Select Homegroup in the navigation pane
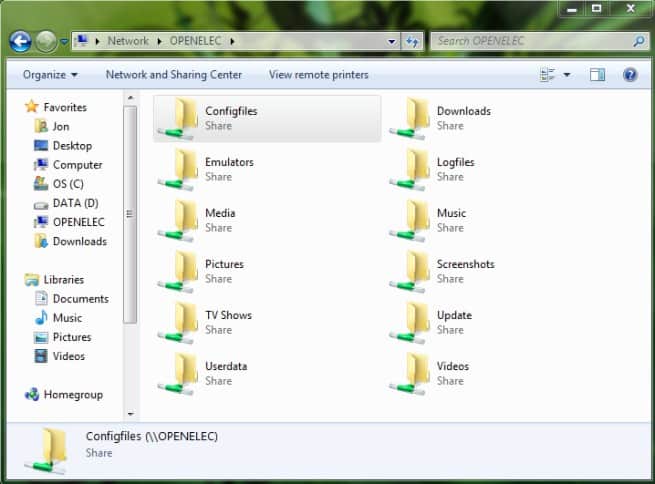The width and height of the screenshot is (655, 484). click(x=73, y=395)
